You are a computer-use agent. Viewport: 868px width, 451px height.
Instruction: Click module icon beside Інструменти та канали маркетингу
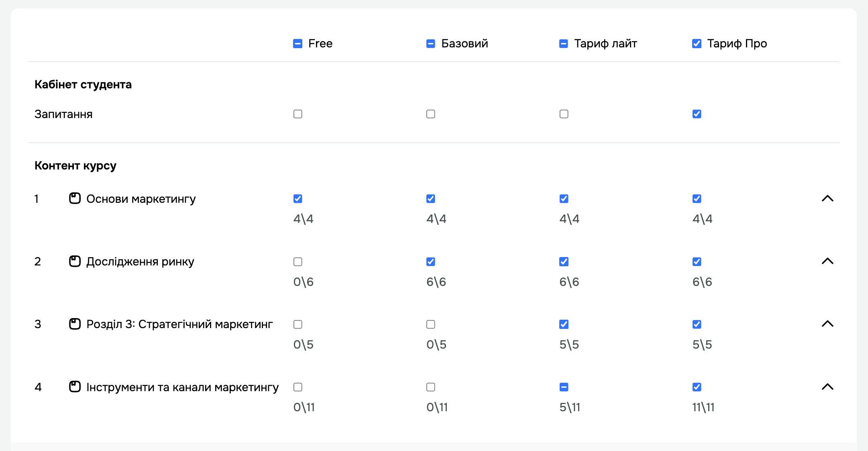pos(75,387)
